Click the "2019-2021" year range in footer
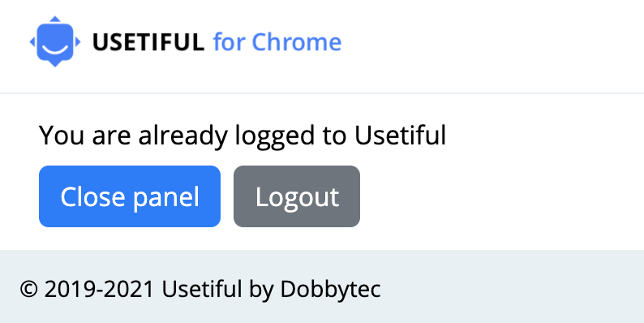 tap(99, 289)
